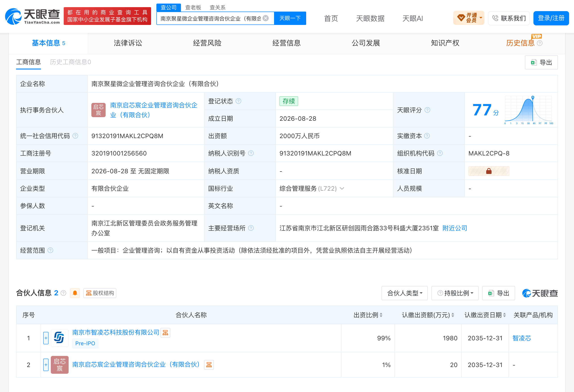Open the 合伙人类型 dropdown

click(x=405, y=293)
